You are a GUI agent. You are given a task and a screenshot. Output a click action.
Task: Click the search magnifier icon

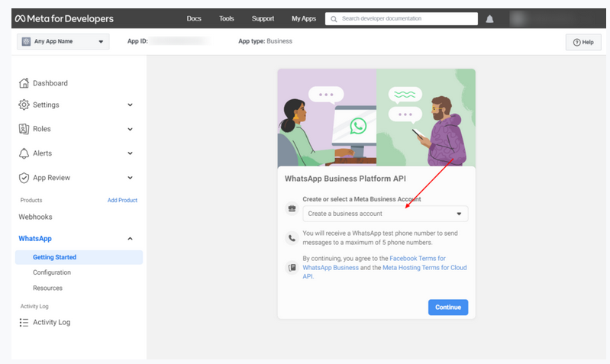tap(334, 18)
